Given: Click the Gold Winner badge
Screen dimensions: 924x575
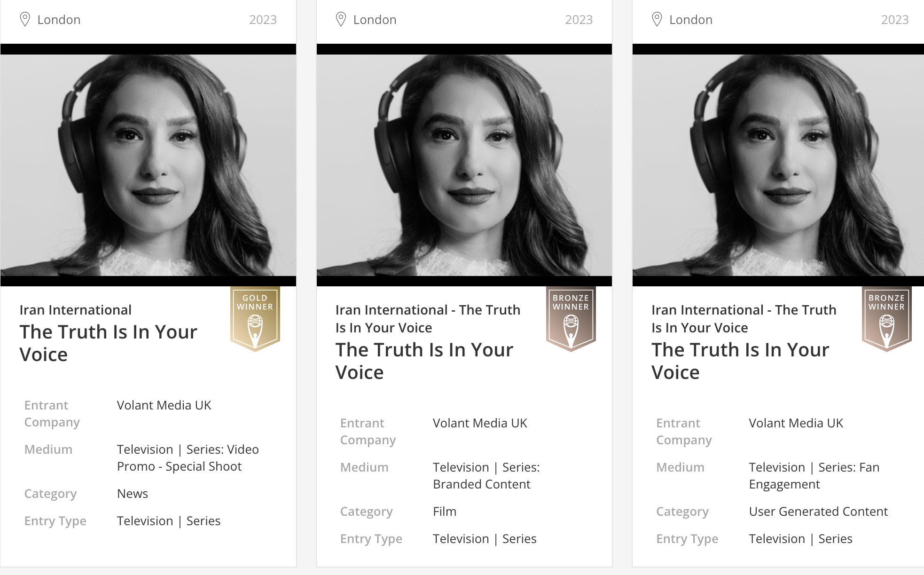Looking at the screenshot, I should coord(255,318).
